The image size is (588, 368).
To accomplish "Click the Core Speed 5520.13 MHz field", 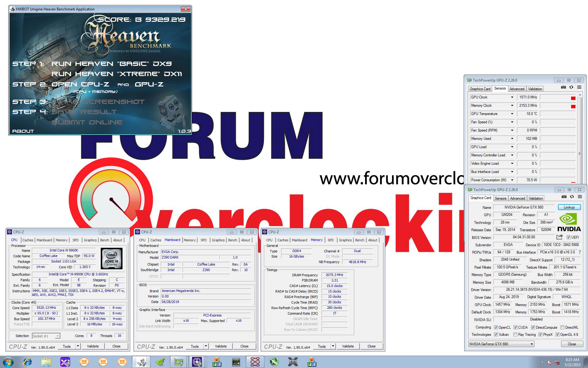I will [x=46, y=308].
